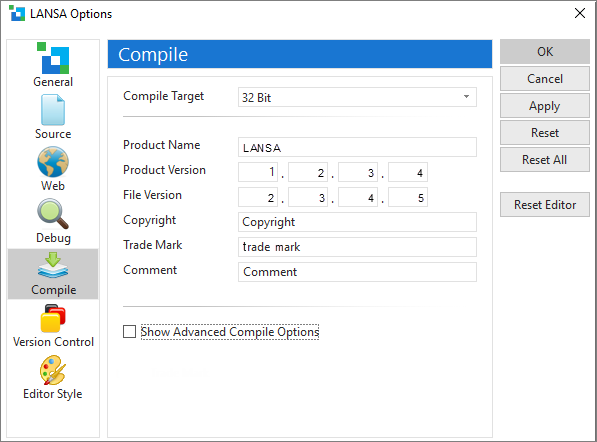Image resolution: width=597 pixels, height=442 pixels.
Task: Select the Editor Style palette icon
Action: [x=53, y=370]
